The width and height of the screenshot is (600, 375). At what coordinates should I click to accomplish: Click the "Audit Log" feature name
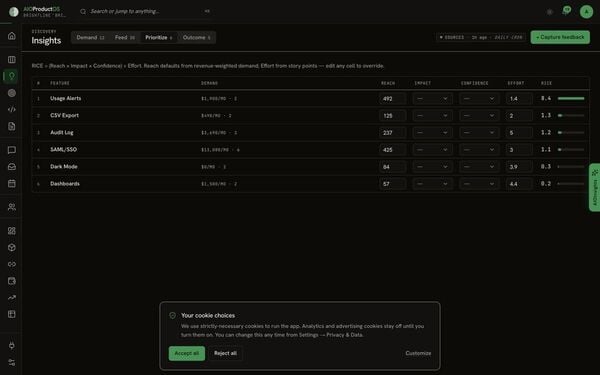[x=62, y=132]
